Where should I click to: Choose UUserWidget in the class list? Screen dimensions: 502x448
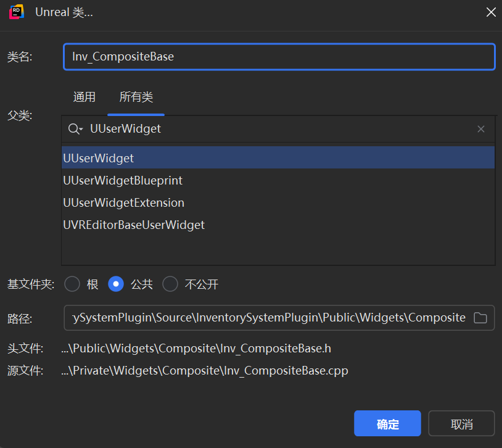[278, 158]
